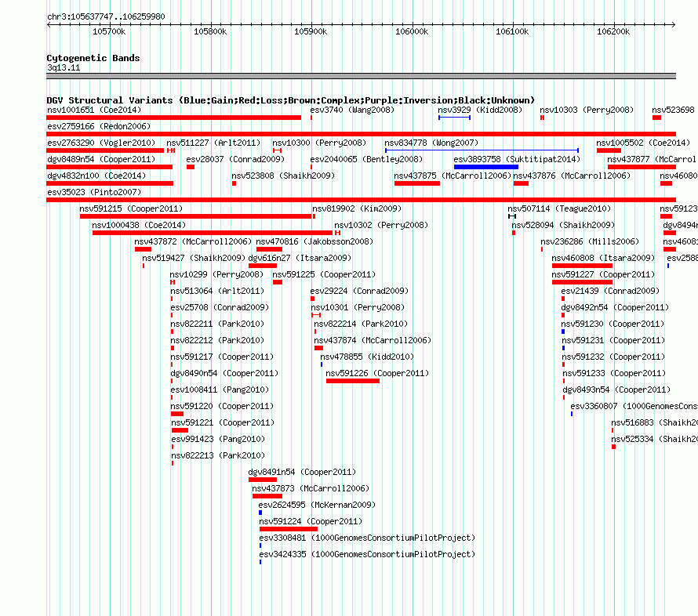Click the nsv437873 (McCarroll2006) label
The width and height of the screenshot is (698, 616).
coord(311,488)
